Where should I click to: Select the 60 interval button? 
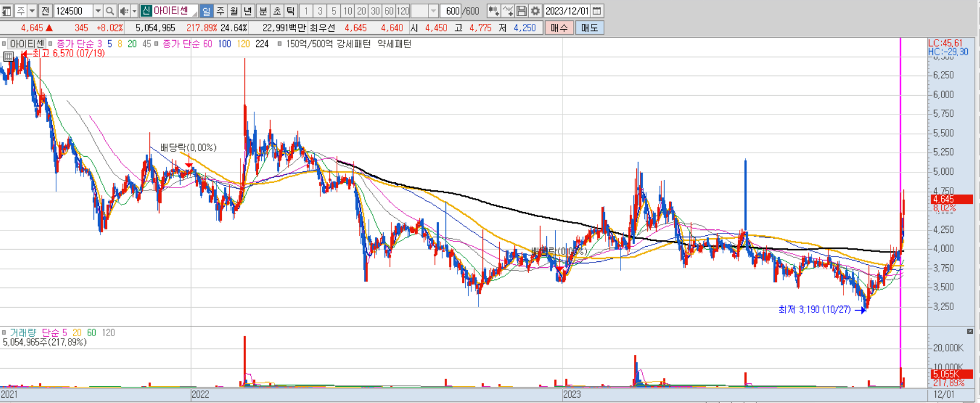(x=389, y=10)
